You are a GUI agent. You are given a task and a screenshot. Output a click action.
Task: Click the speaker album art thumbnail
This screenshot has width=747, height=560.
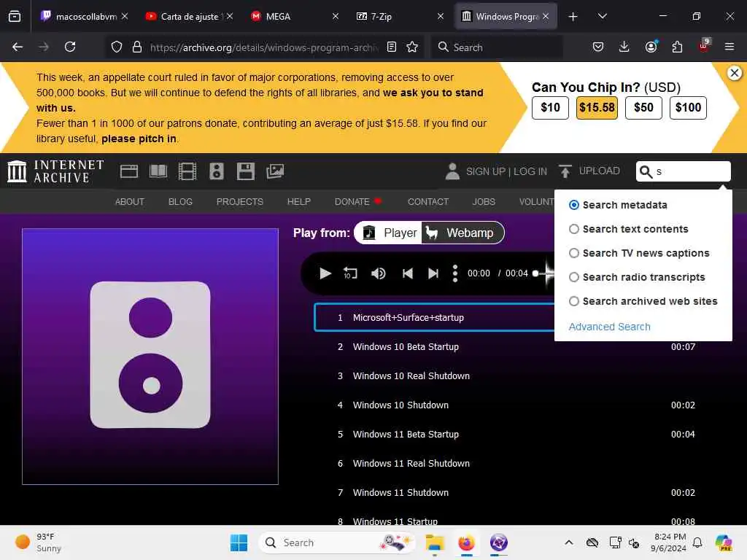[150, 356]
